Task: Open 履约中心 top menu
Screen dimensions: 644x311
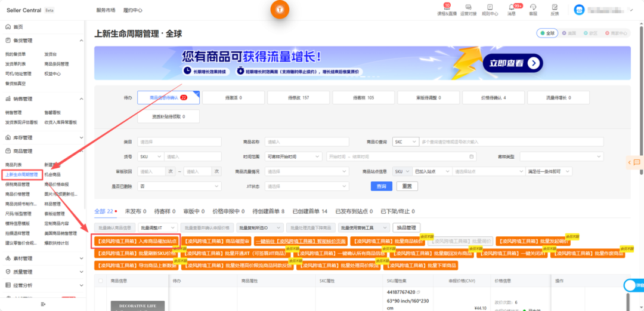Action: pos(132,10)
